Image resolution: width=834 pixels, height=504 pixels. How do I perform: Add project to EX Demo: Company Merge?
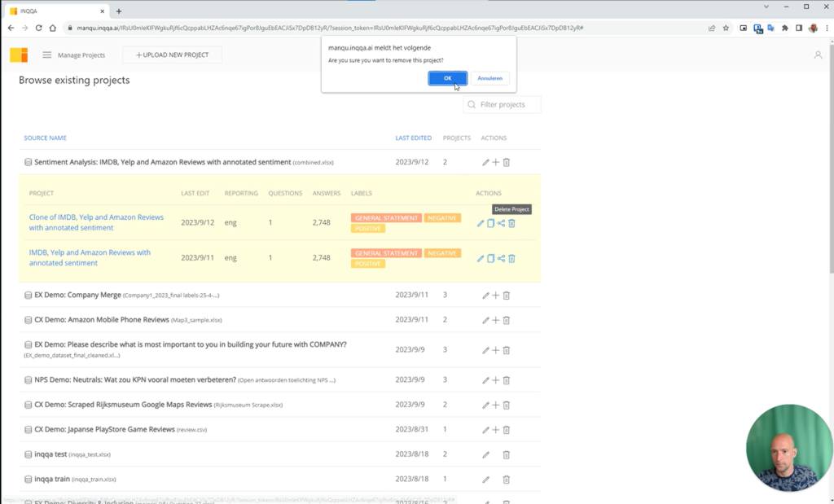click(496, 295)
